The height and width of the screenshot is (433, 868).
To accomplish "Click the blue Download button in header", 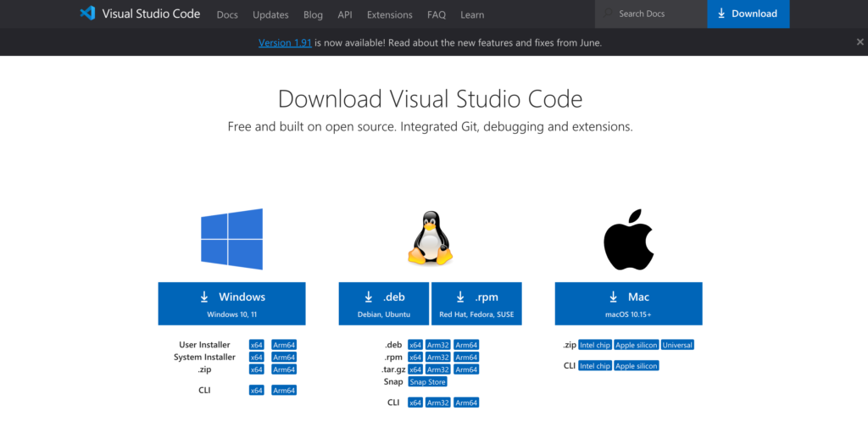I will pos(748,14).
